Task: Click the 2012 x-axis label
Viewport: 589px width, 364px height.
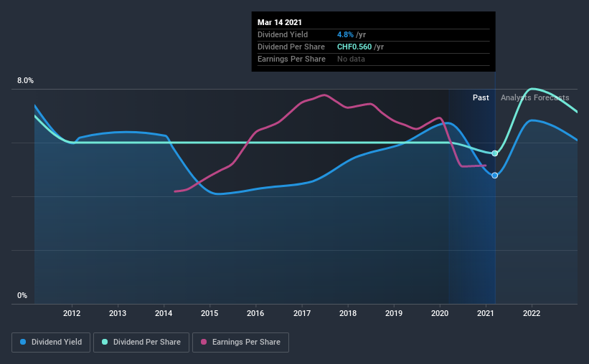Action: click(x=72, y=313)
